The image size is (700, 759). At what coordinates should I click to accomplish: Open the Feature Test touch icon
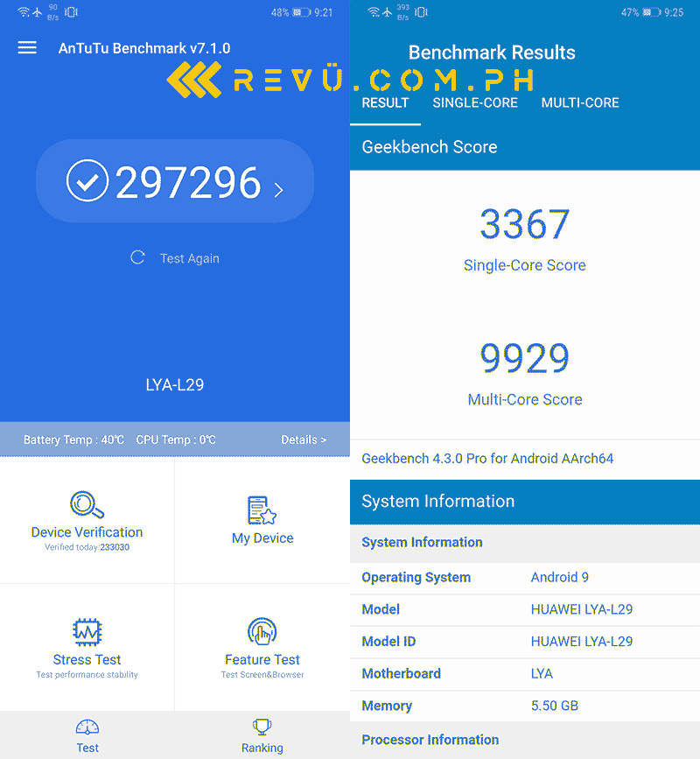point(262,631)
